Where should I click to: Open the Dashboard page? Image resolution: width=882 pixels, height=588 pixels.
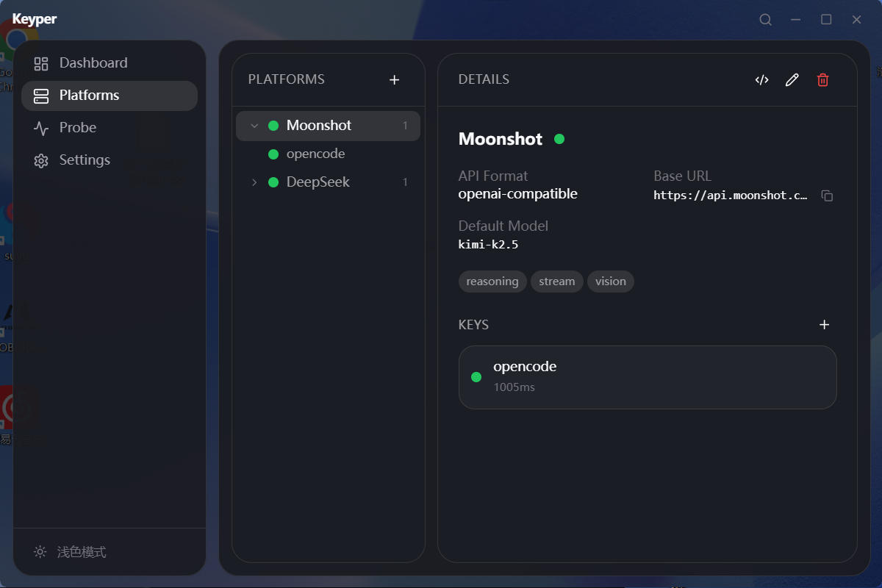[110, 63]
